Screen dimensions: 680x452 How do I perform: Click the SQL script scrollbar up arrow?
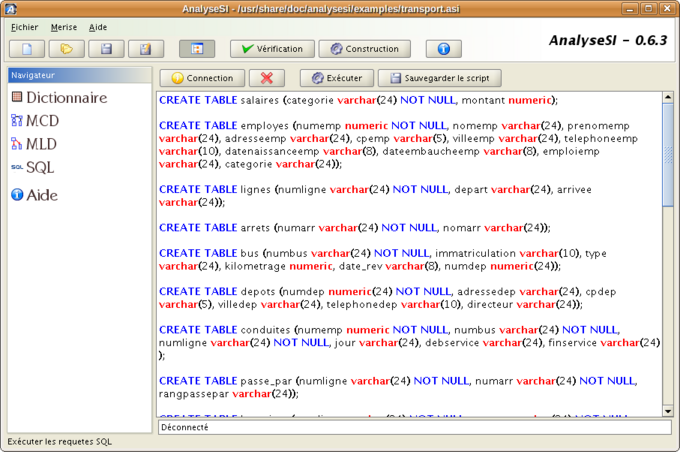point(668,98)
